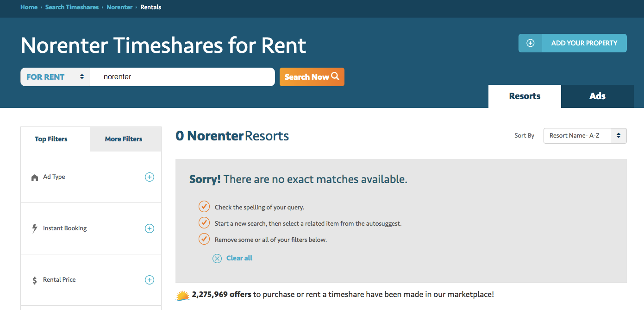Click the sun logo next to offers count

pos(183,295)
